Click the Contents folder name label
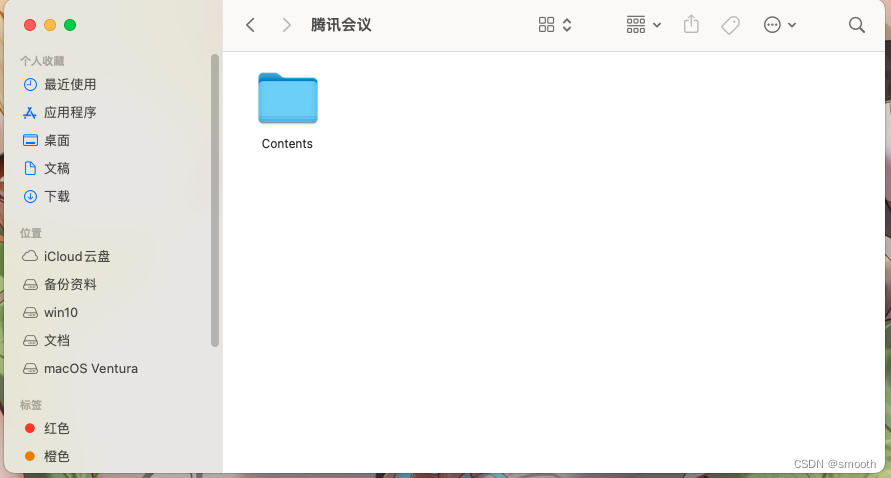Image resolution: width=891 pixels, height=478 pixels. coord(287,144)
